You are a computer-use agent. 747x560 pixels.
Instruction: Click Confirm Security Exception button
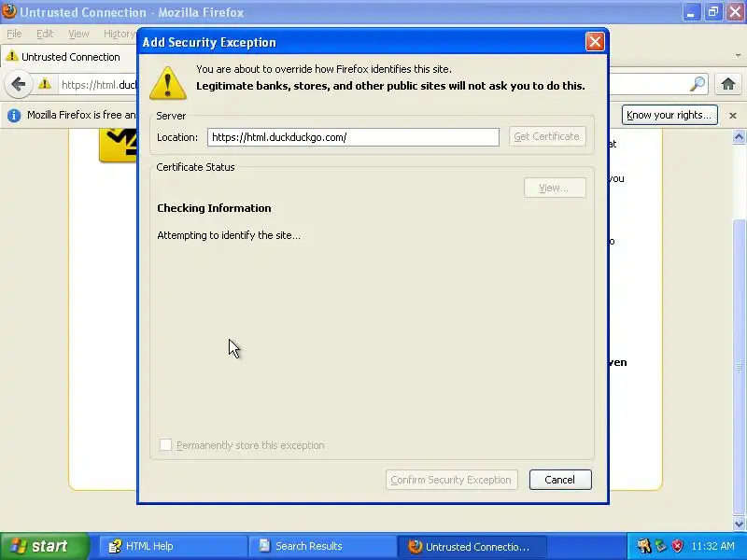451,480
